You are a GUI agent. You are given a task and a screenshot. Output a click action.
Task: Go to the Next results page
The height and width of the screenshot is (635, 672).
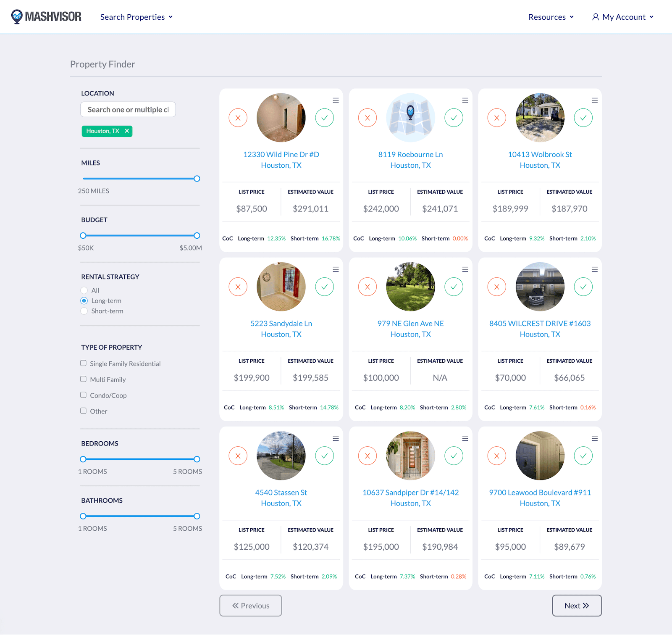click(x=576, y=606)
